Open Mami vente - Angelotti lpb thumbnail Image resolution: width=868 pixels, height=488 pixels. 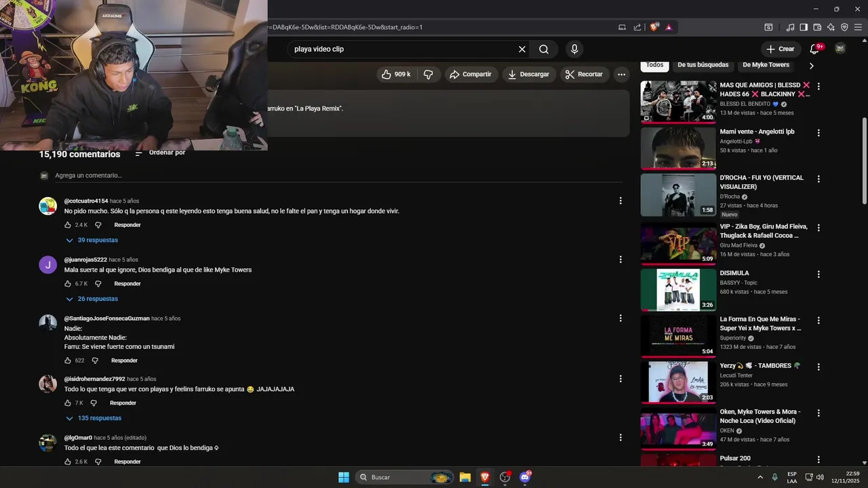coord(678,148)
